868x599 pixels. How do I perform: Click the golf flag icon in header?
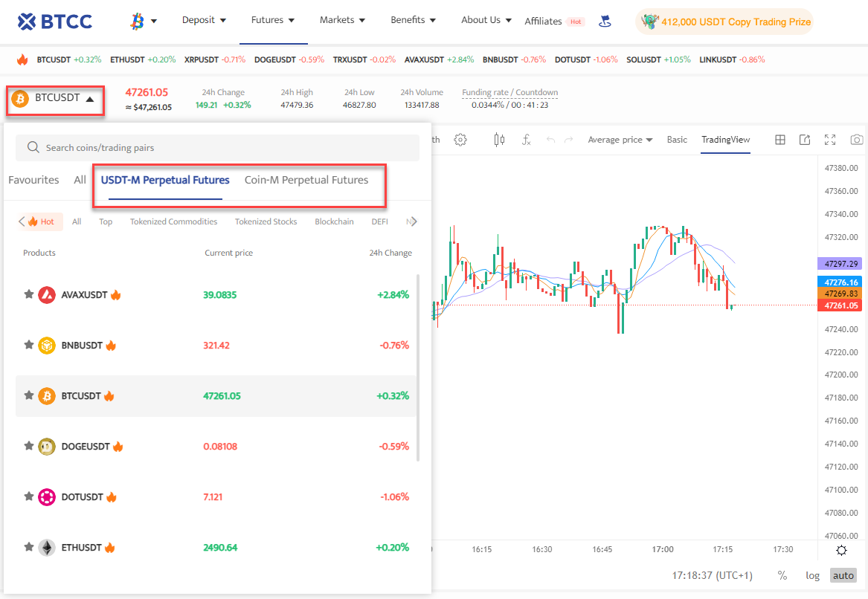(x=605, y=21)
